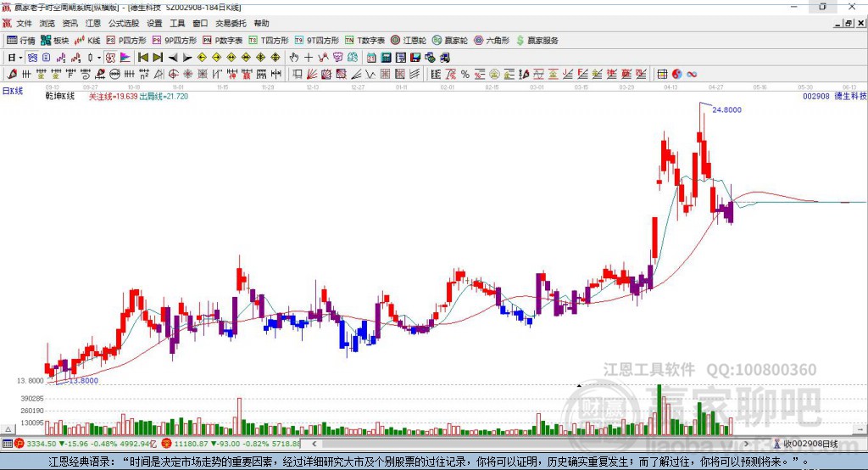Click the 日K线 period label

12,90
